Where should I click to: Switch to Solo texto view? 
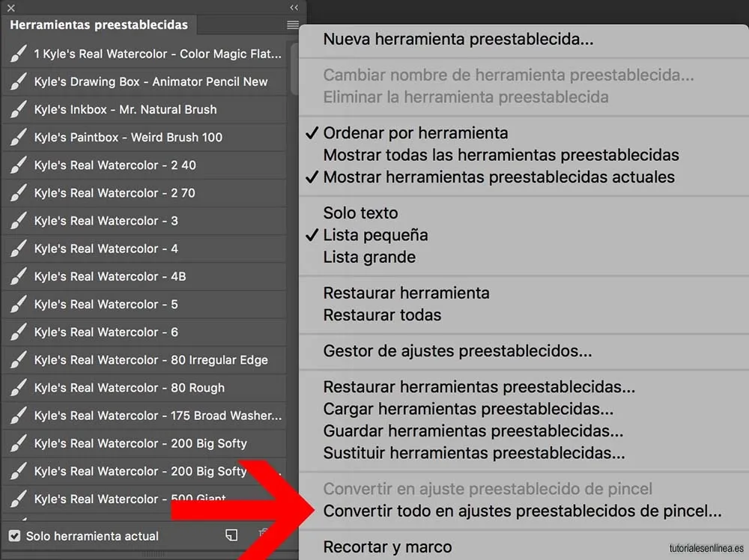pos(360,213)
